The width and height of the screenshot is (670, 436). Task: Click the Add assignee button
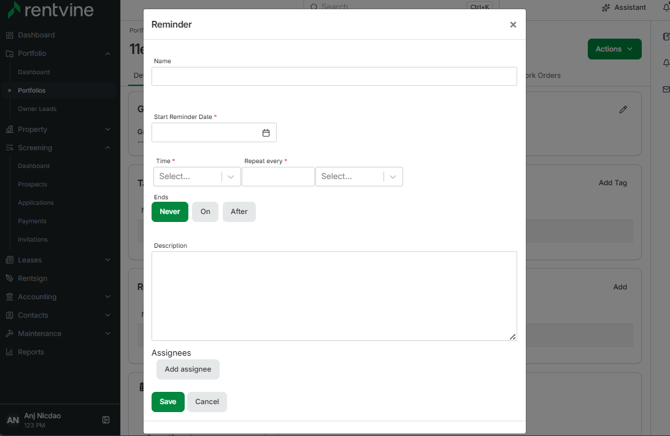pyautogui.click(x=188, y=369)
